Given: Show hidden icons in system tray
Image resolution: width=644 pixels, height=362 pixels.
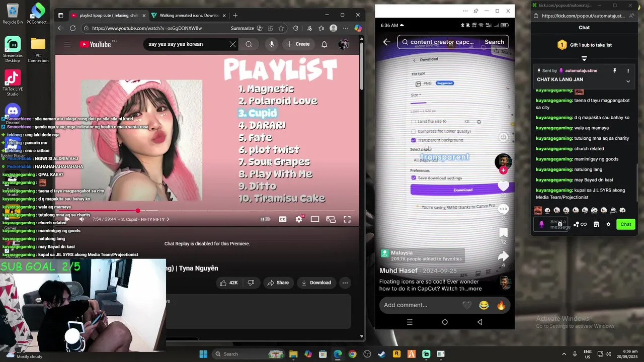Looking at the screenshot, I should (x=563, y=354).
